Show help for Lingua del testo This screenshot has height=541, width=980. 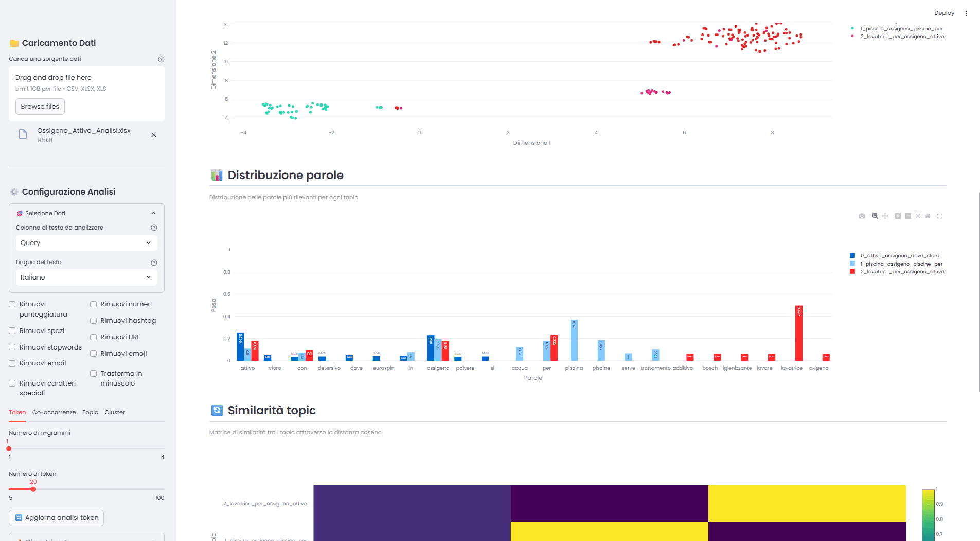[x=154, y=263]
